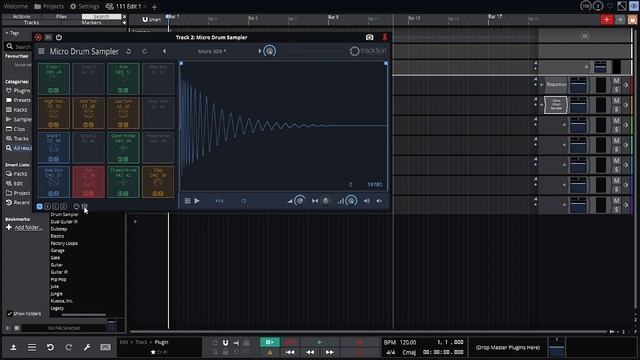Click the red add track button
The height and width of the screenshot is (360, 640).
(x=607, y=20)
